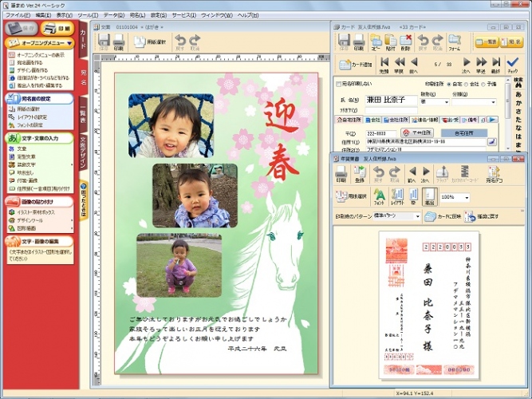Click the 登録 icon in 年賀葉書 window
532x399 pixels.
coord(359,174)
